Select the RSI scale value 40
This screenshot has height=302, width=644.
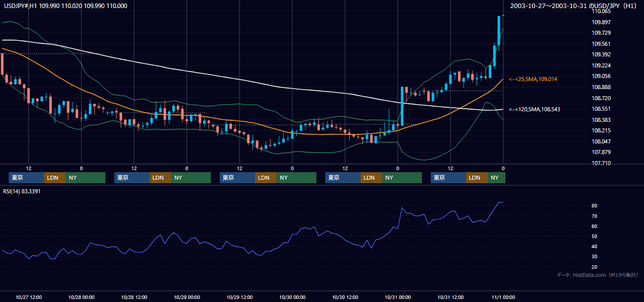click(595, 246)
